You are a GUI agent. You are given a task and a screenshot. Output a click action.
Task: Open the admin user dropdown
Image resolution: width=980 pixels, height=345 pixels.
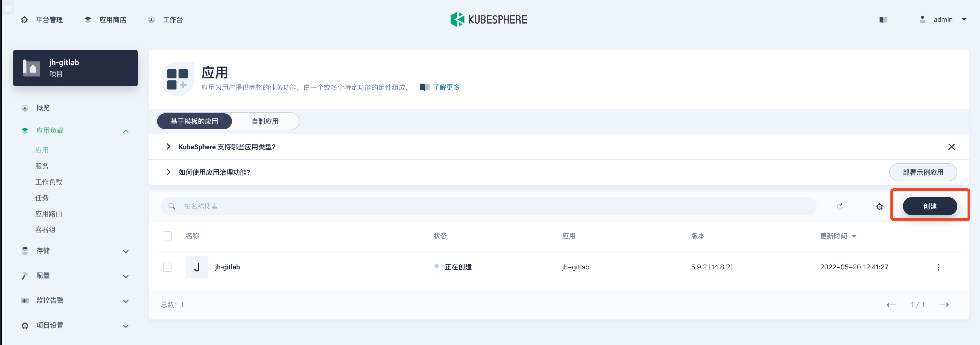coord(943,19)
